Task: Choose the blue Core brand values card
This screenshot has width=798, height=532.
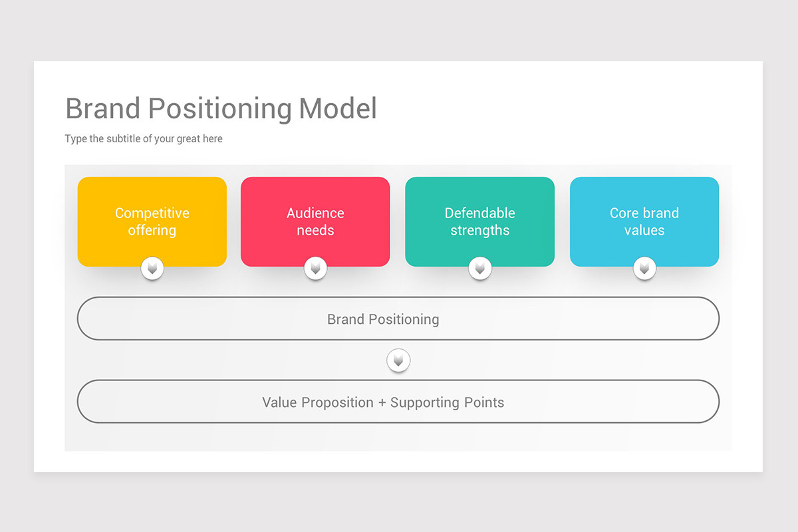Action: pyautogui.click(x=592, y=193)
